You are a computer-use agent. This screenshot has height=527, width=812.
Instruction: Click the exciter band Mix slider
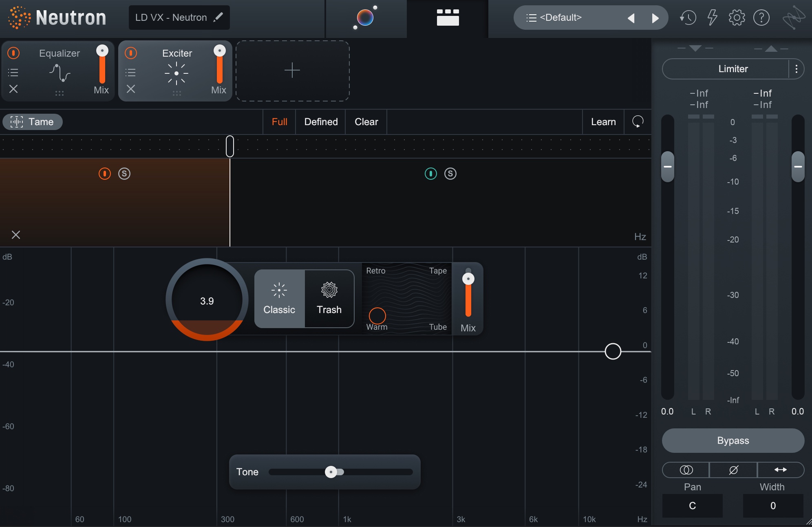[x=468, y=293]
